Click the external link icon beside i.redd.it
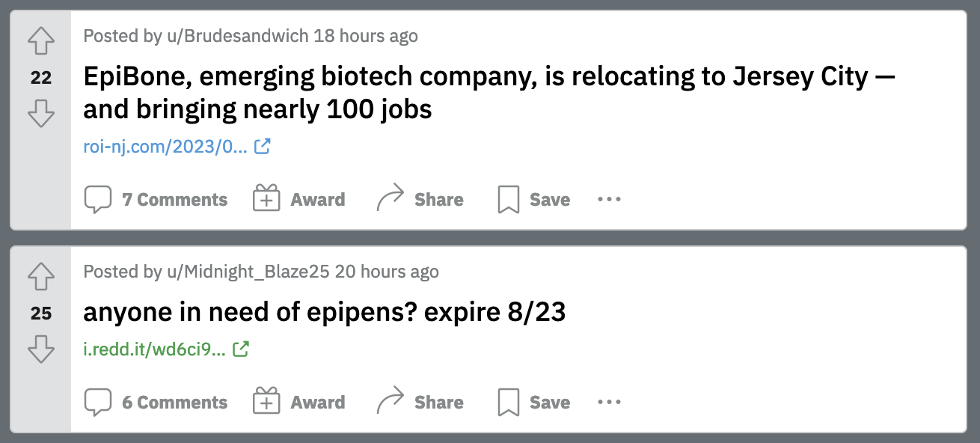980x443 pixels. 241,349
